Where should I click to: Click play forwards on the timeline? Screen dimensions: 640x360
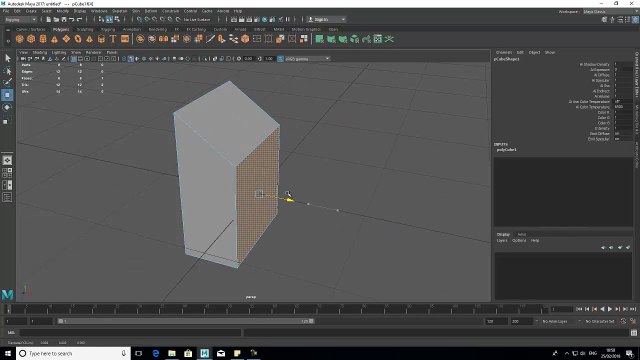click(x=610, y=309)
